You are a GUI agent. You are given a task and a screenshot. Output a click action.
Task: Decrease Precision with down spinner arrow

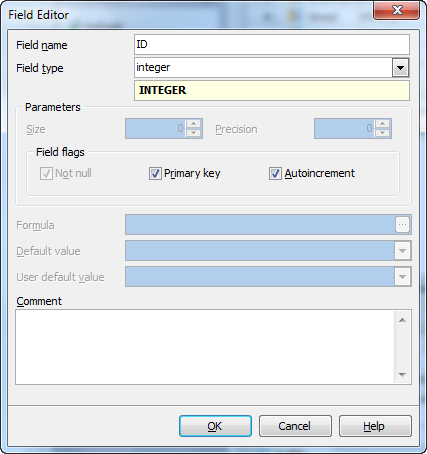tap(382, 133)
